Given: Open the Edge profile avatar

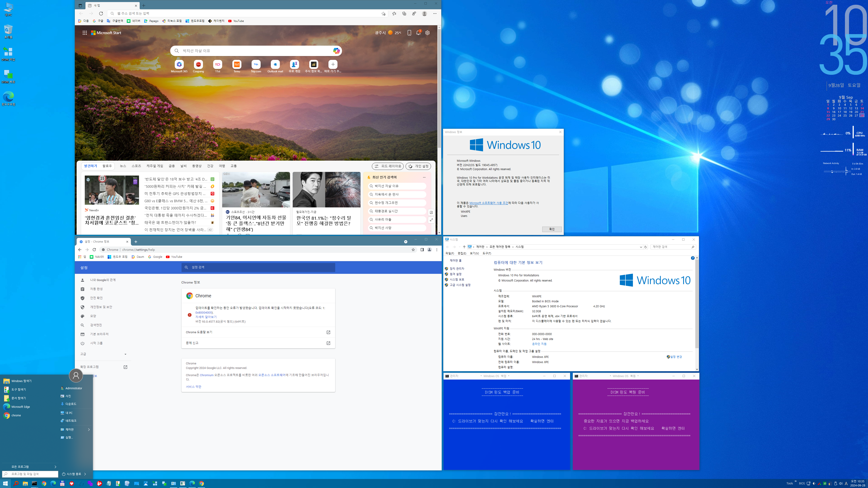Looking at the screenshot, I should click(x=425, y=14).
